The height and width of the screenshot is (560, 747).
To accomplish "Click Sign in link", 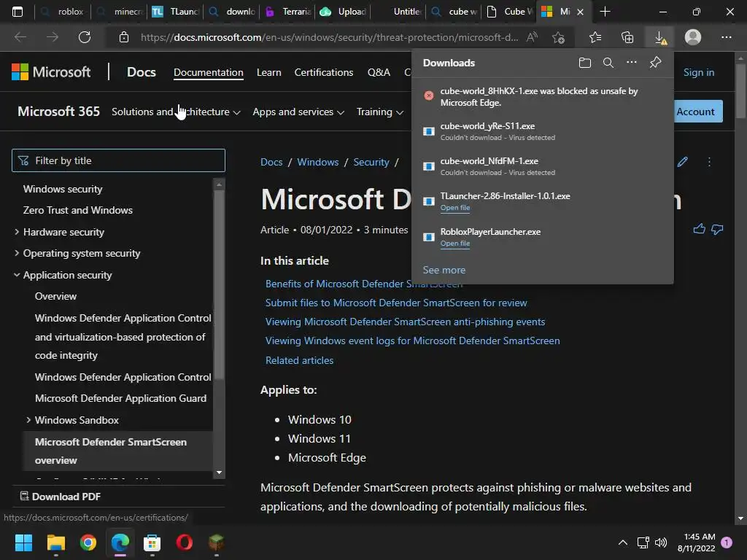I will [698, 72].
